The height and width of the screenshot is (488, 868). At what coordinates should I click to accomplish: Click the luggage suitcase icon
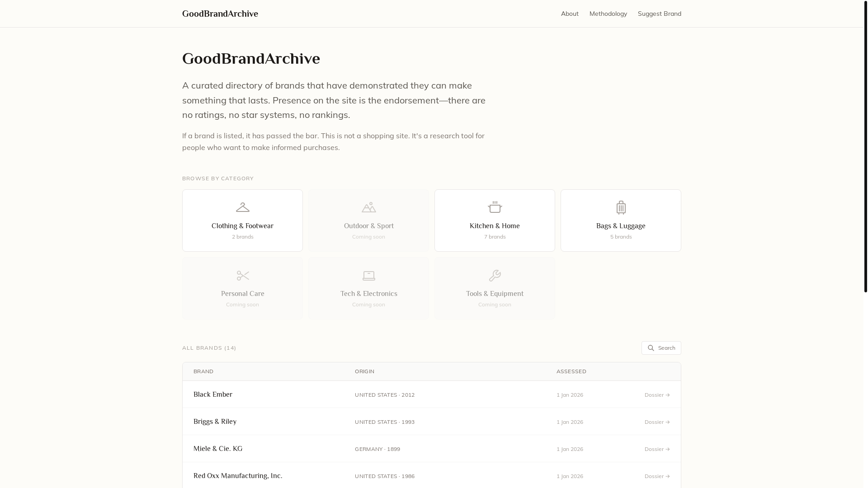coord(621,207)
